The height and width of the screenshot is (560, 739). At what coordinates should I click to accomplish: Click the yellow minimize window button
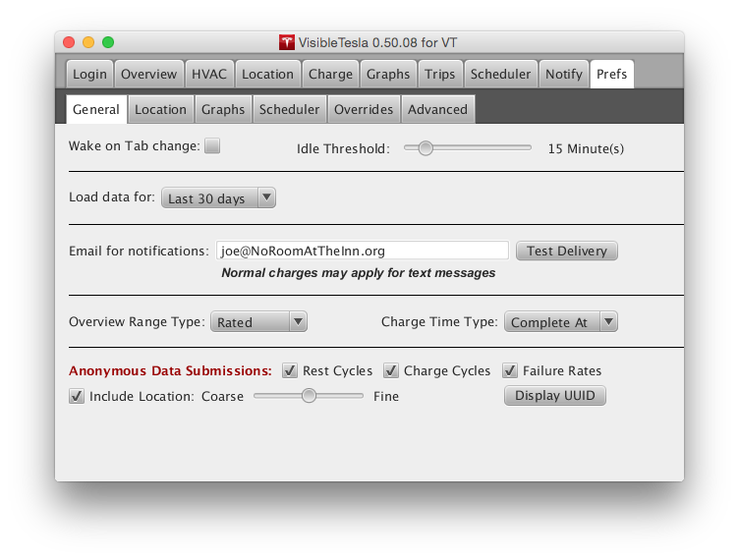(x=88, y=42)
